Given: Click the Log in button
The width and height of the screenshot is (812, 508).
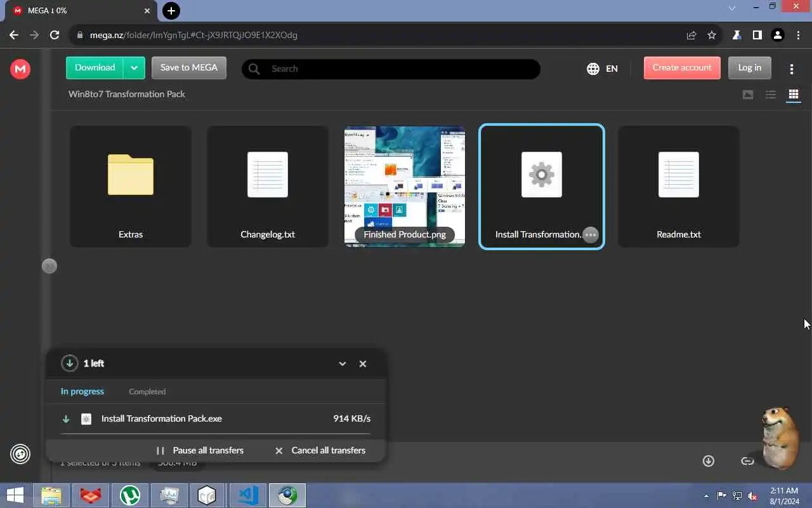Looking at the screenshot, I should tap(749, 68).
